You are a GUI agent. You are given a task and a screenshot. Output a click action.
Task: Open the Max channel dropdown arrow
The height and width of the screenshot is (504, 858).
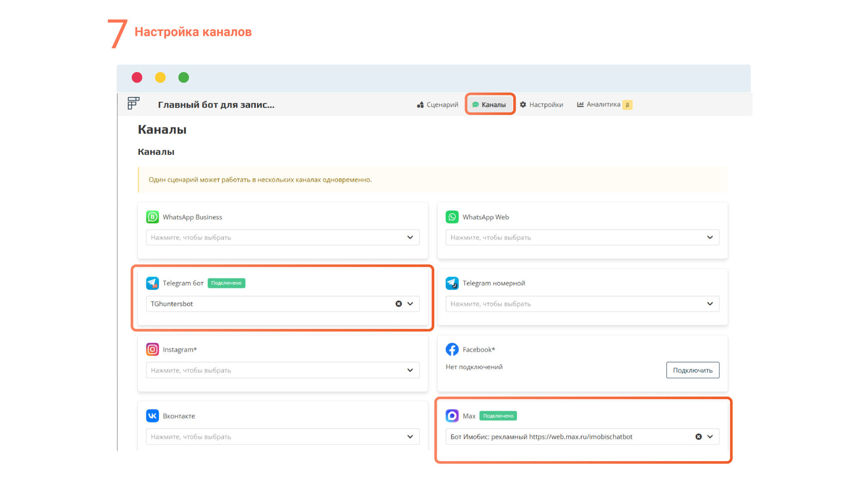710,437
